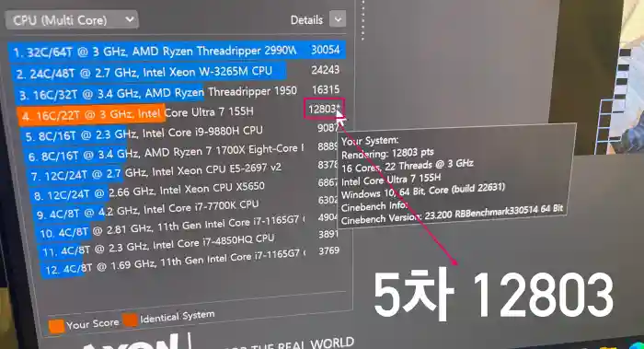Image resolution: width=644 pixels, height=349 pixels.
Task: Select the AMD Ryzen 7 1700X row
Action: (182, 152)
